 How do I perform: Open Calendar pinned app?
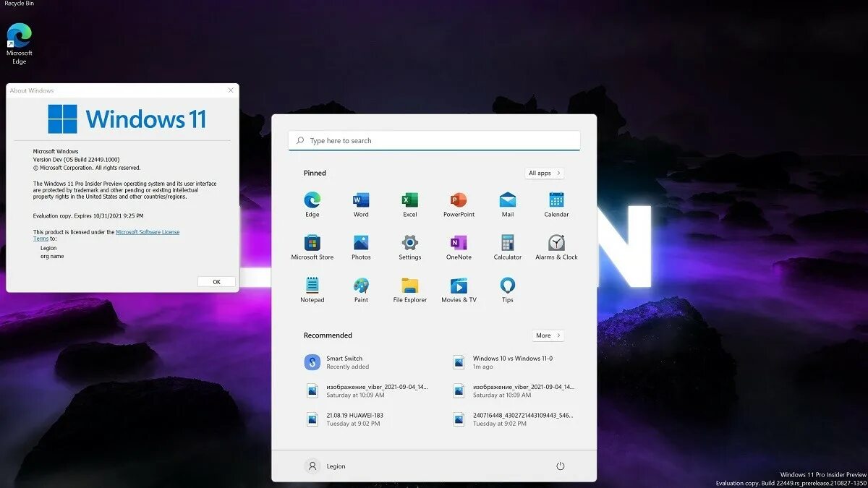click(556, 205)
